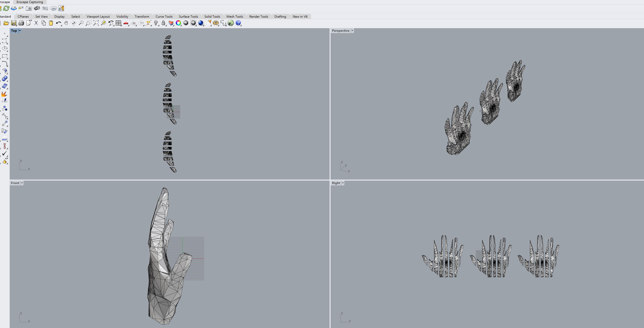Click the Transform menu label
Viewport: 644px width, 328px height.
tap(142, 16)
